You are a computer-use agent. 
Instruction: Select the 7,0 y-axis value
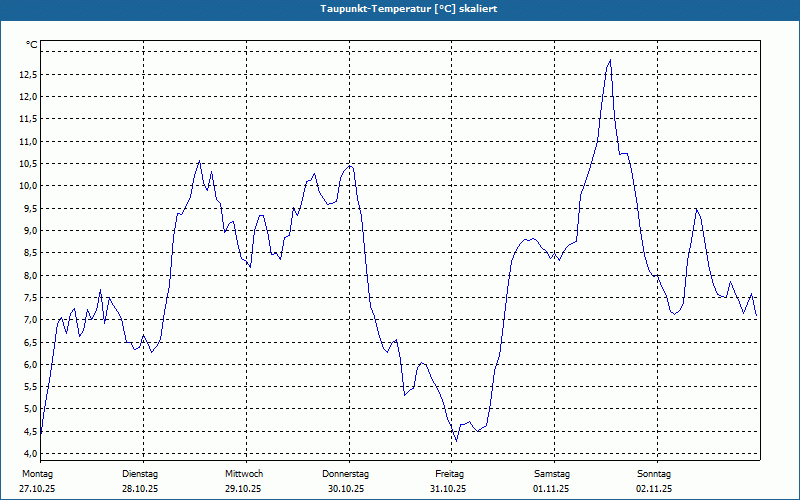click(x=30, y=320)
